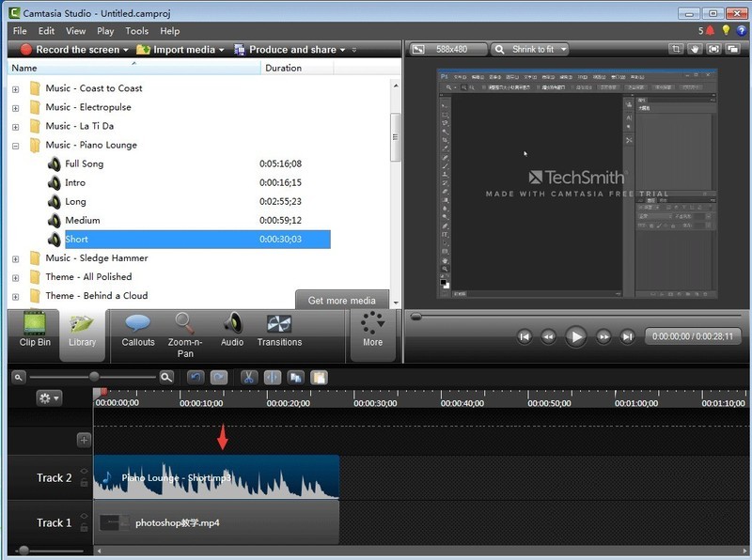Open the Produce and share dropdown
The height and width of the screenshot is (560, 752).
(291, 49)
